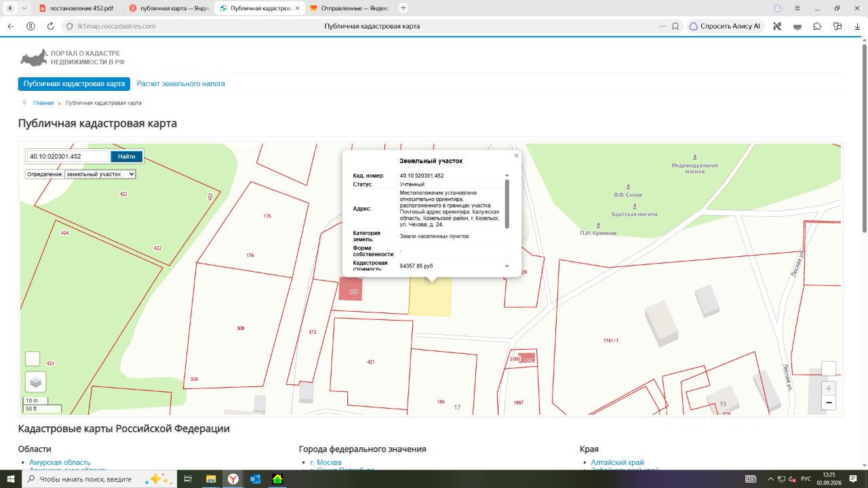The width and height of the screenshot is (868, 488).
Task: Zoom out with the minus map button
Action: (x=828, y=403)
